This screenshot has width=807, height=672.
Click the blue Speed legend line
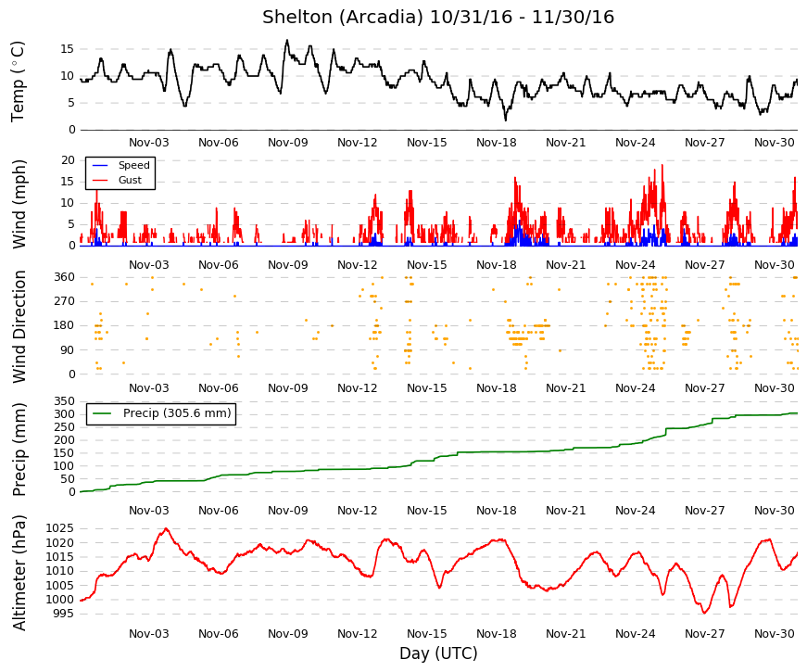tap(100, 165)
